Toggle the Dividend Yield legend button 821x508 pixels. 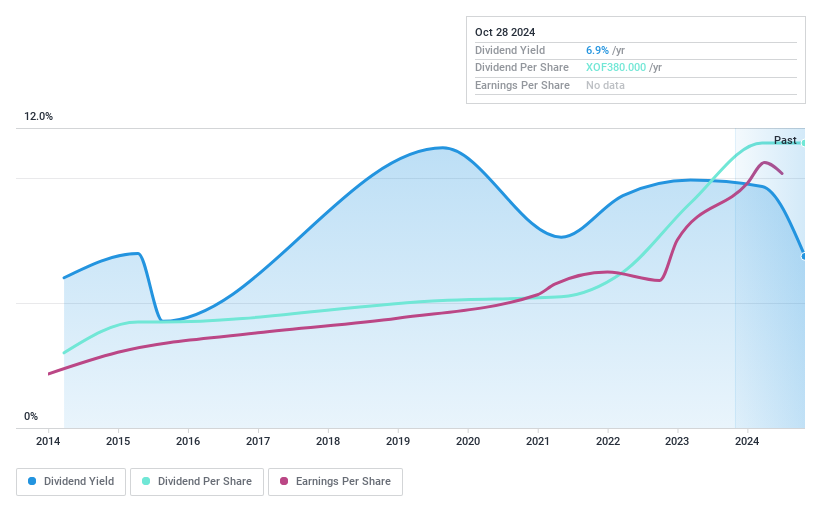[71, 481]
